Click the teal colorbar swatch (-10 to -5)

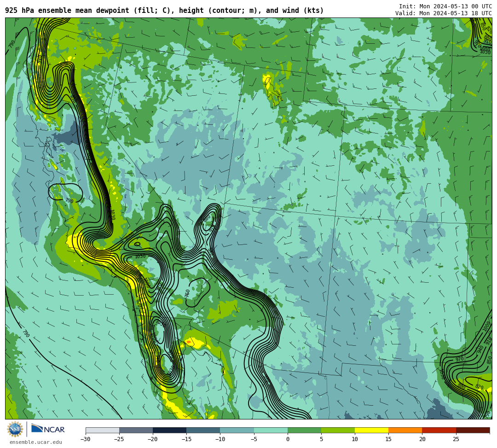[x=237, y=430]
